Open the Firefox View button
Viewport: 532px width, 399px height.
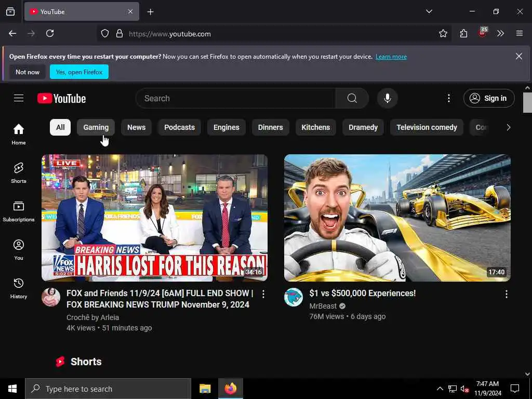point(10,11)
